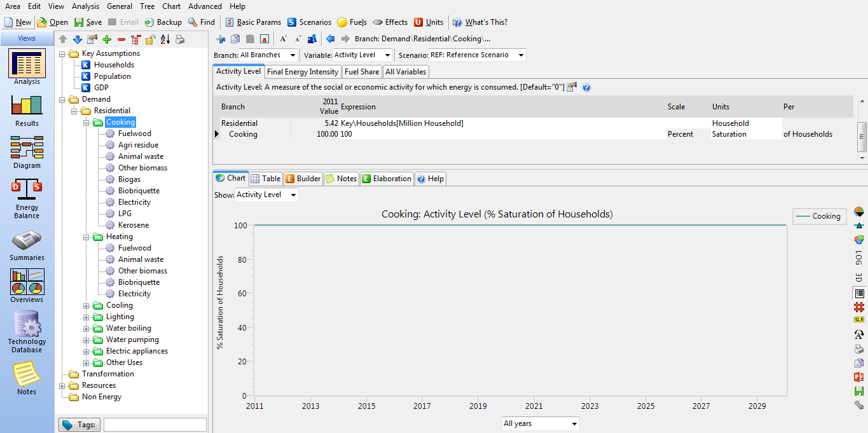Click the Backup toolbar button
The width and height of the screenshot is (868, 433).
(x=163, y=22)
